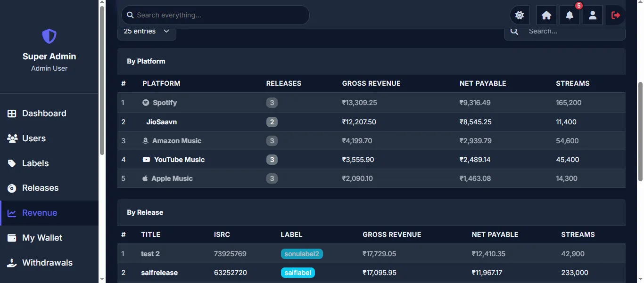Toggle the light/dark theme sun icon

pos(520,15)
